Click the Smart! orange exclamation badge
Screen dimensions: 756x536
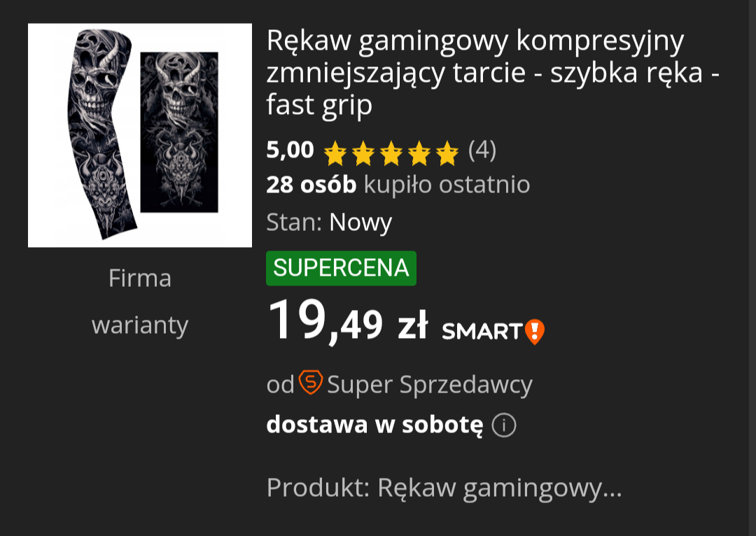click(535, 332)
